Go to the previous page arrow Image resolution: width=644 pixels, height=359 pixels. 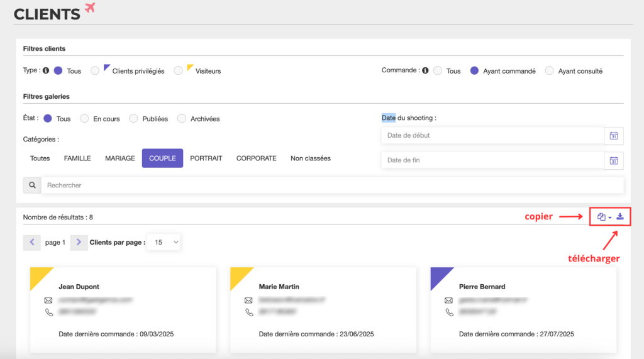tap(31, 242)
